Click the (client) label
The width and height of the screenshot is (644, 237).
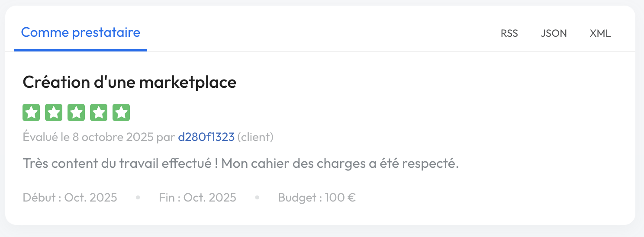(x=255, y=138)
